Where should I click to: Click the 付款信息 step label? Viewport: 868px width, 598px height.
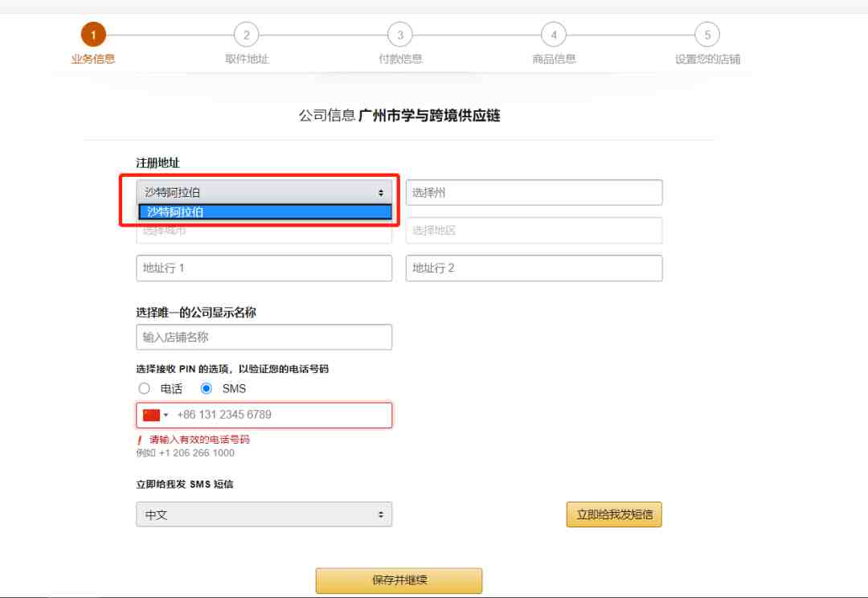click(400, 59)
